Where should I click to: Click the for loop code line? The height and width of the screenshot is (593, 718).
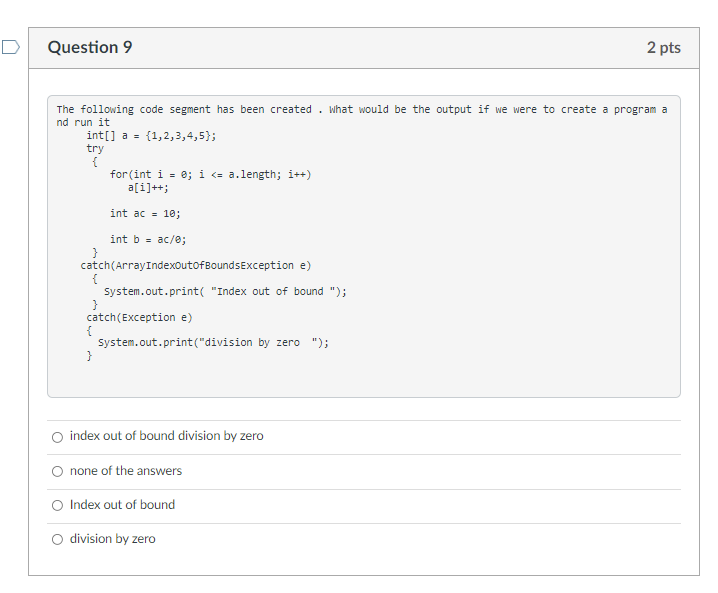click(x=211, y=174)
